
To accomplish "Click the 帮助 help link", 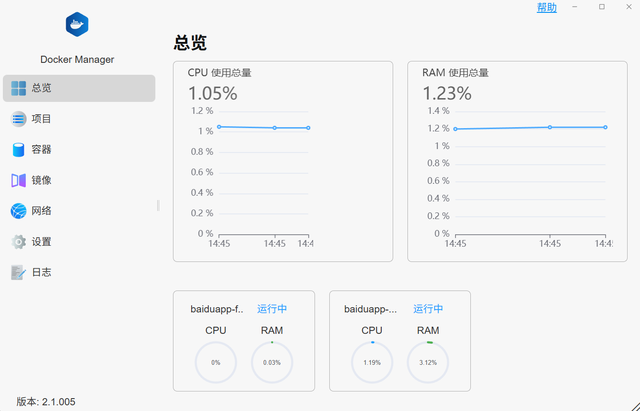I will pyautogui.click(x=547, y=7).
